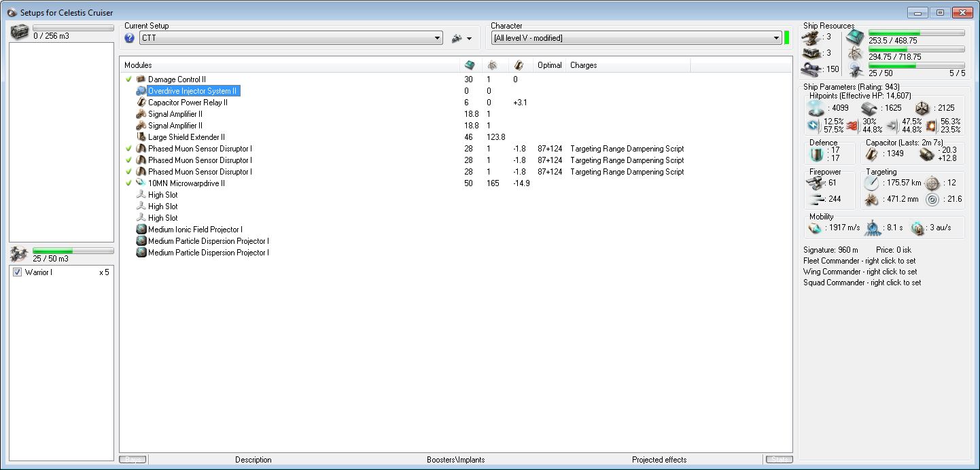Click the Modules column header
Screen dimensions: 980x470
click(290, 65)
